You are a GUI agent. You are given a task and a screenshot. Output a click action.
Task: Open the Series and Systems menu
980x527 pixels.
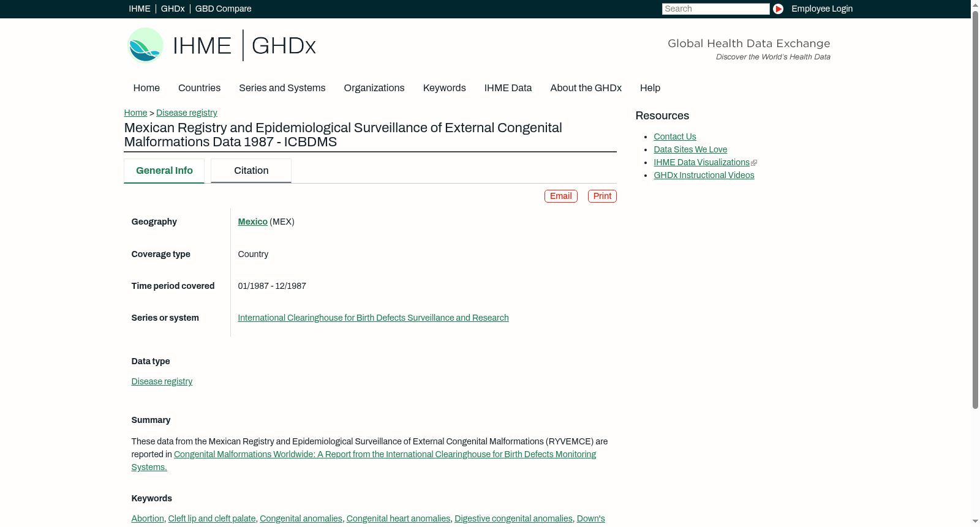(x=282, y=88)
